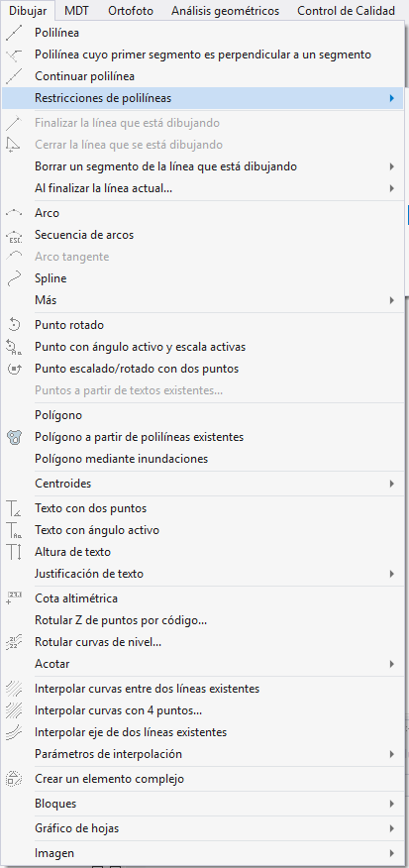Select Polígono a partir de polilíneas existentes icon
This screenshot has height=868, width=409.
(14, 437)
